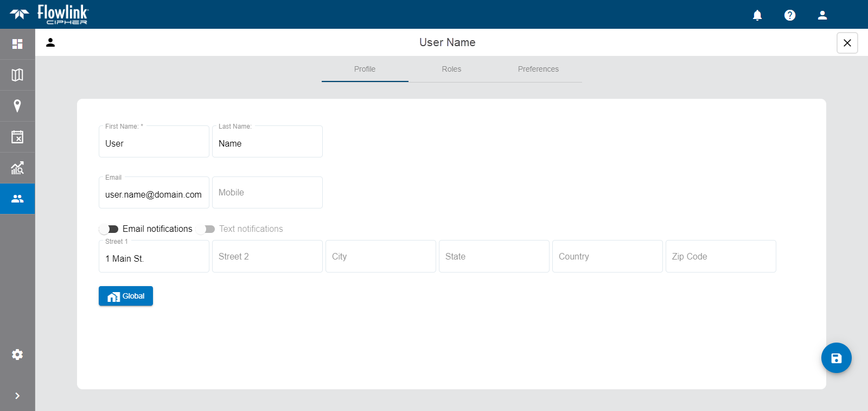This screenshot has height=411, width=868.
Task: Click the notifications bell icon
Action: pyautogui.click(x=757, y=15)
